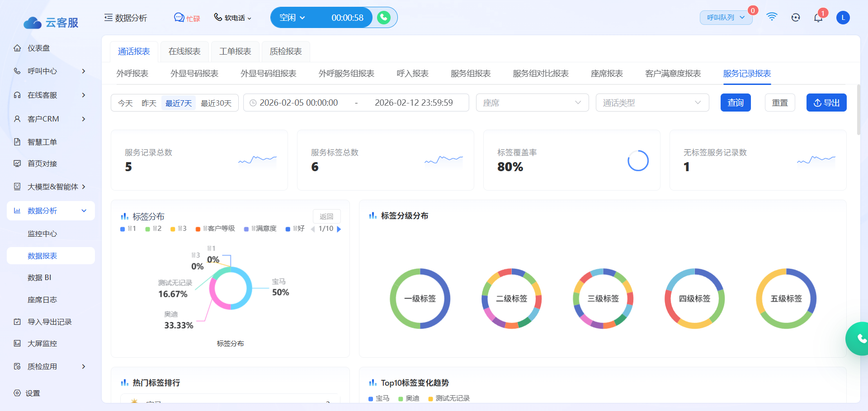The width and height of the screenshot is (868, 411).
Task: Select the 今天 date range option
Action: pos(125,103)
